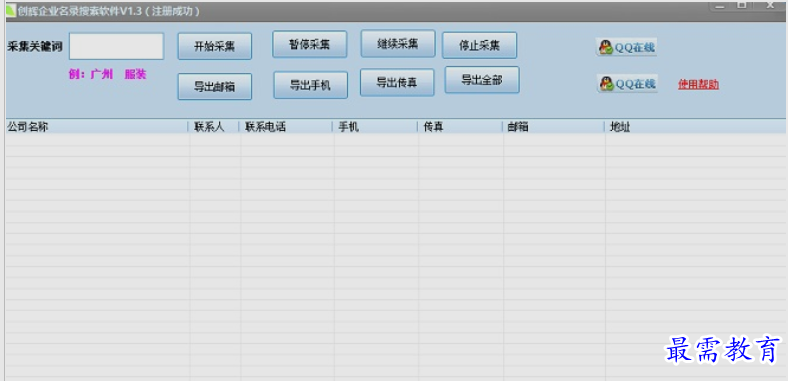
Task: Click the 导出传真 button
Action: point(397,82)
